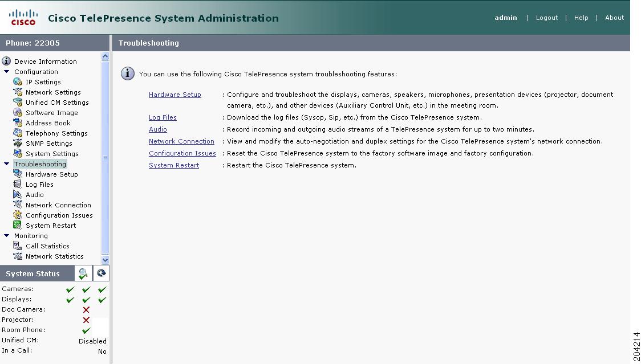Open About from the header
641x364 pixels.
614,18
